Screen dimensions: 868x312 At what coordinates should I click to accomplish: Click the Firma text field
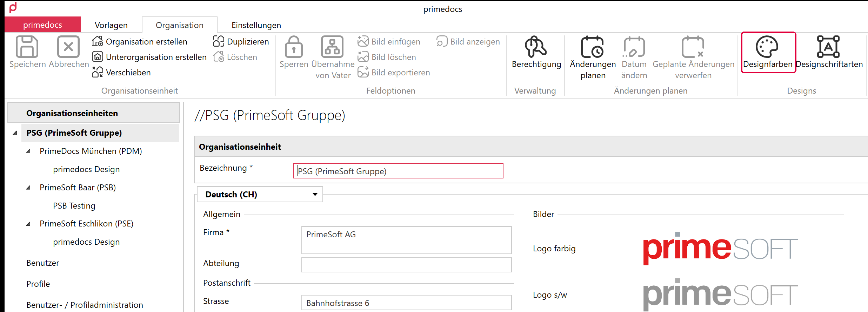[406, 240]
